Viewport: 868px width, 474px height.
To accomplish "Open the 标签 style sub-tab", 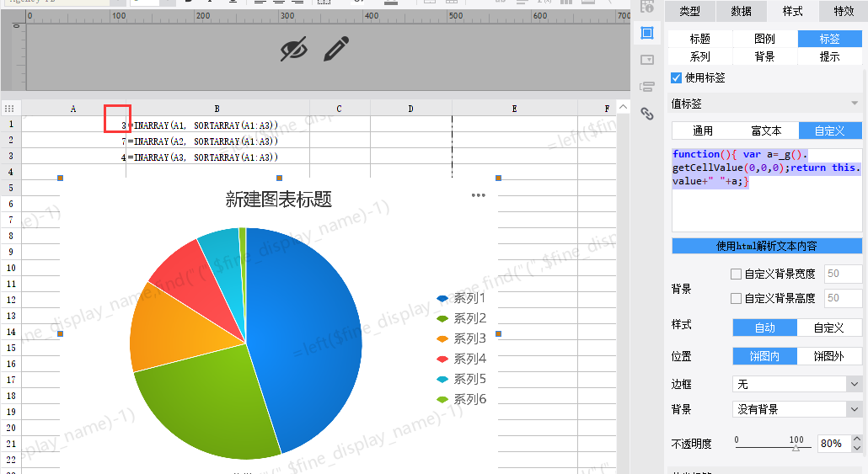I will pos(830,39).
